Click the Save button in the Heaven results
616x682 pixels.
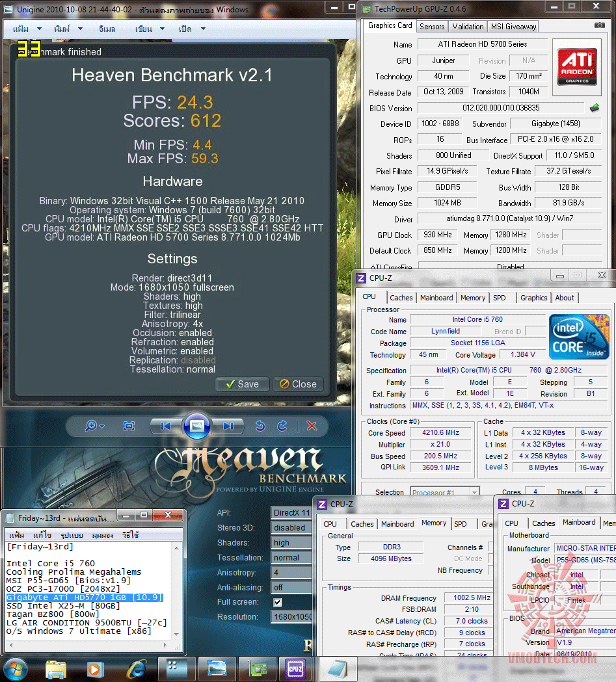click(x=242, y=384)
